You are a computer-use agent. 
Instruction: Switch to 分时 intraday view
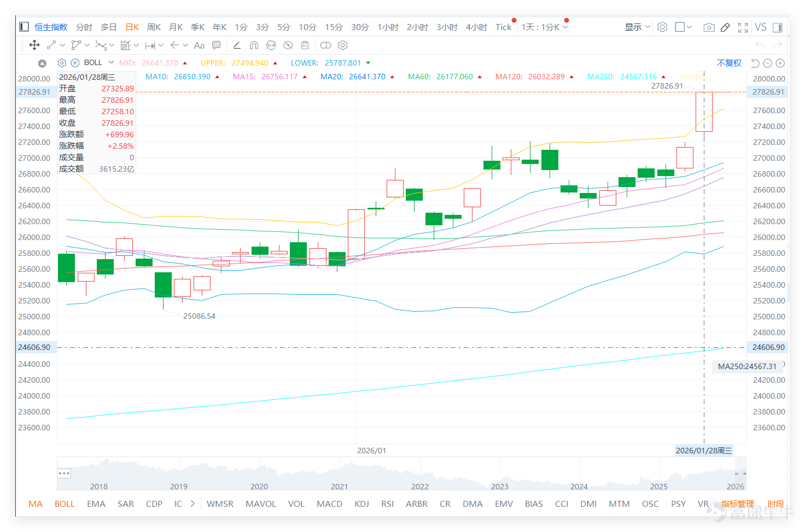pos(84,27)
